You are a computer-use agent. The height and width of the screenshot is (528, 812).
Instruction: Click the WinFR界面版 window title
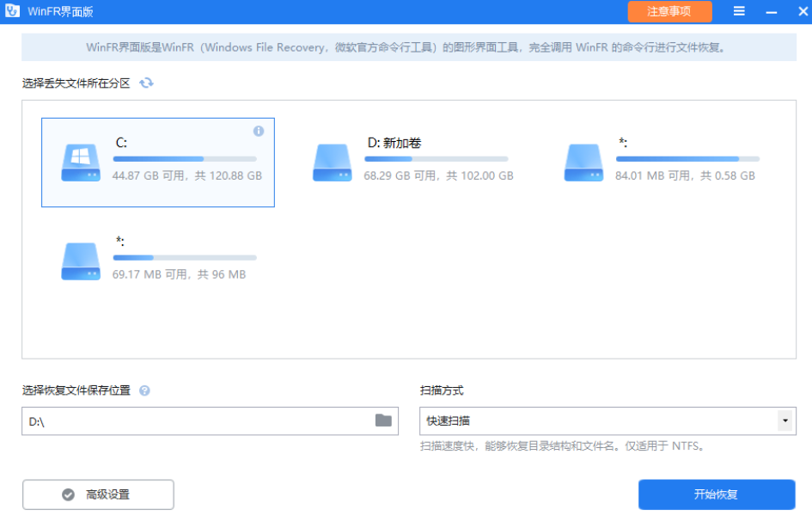click(60, 11)
